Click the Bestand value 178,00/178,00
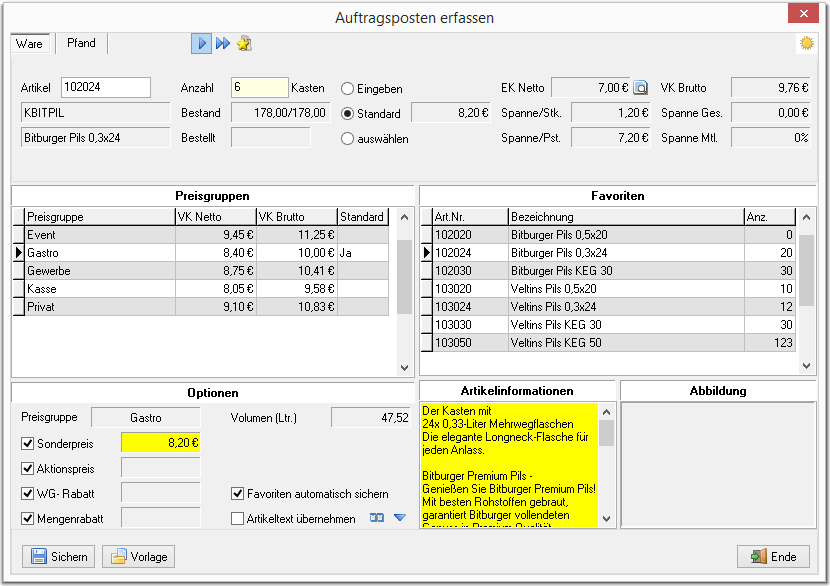The height and width of the screenshot is (586, 830). tap(281, 113)
